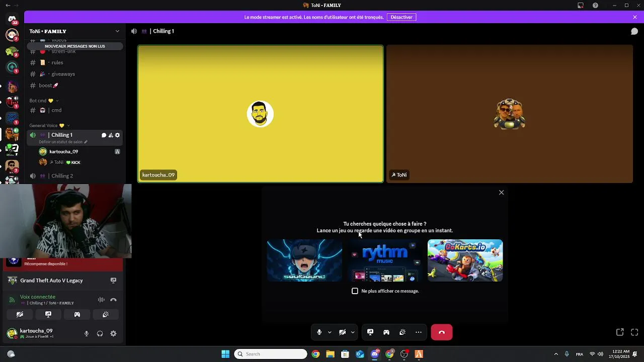Open Discord inbox icon in title bar
Screen dimensions: 644x362
coord(581,6)
